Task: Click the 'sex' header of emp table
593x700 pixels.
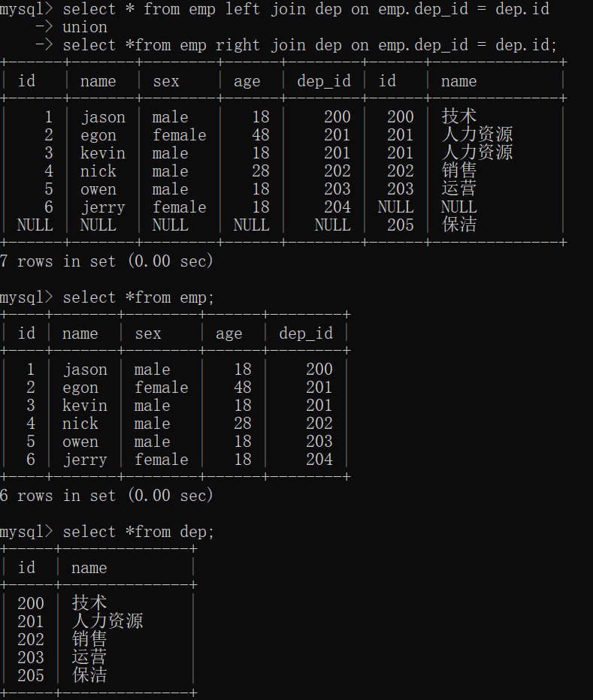Action: [148, 333]
